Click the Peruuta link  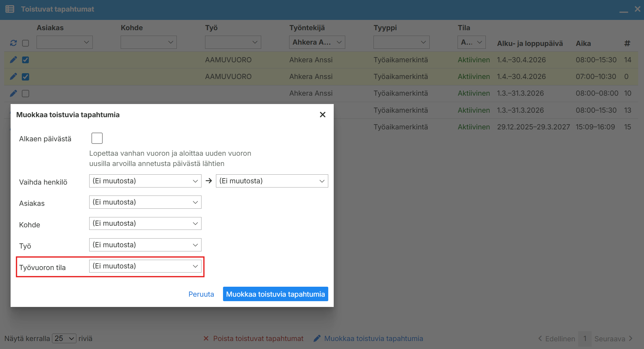pyautogui.click(x=201, y=294)
